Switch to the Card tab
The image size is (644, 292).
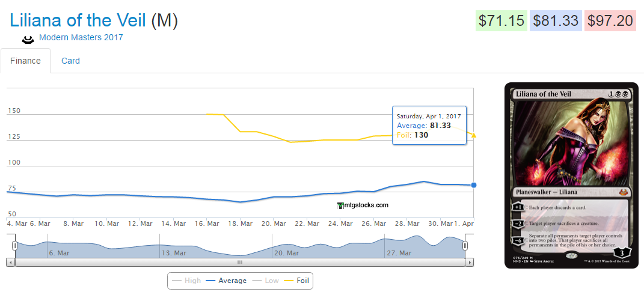[70, 61]
